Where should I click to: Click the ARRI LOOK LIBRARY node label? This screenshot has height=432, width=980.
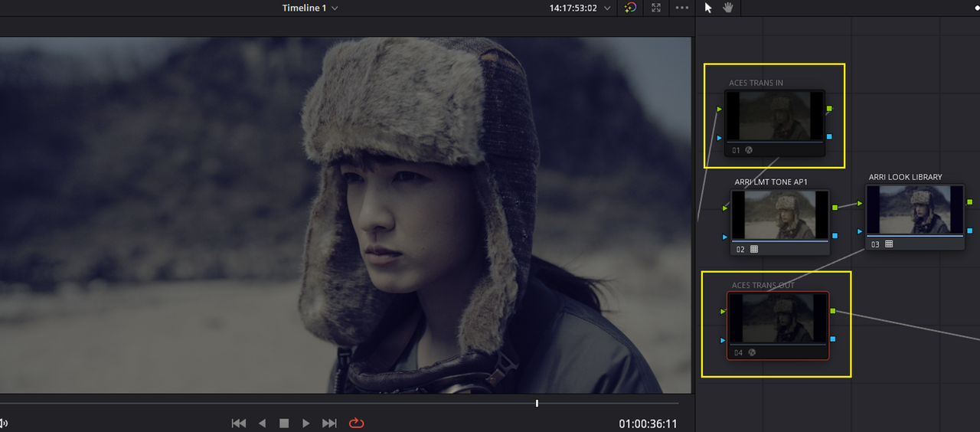905,177
